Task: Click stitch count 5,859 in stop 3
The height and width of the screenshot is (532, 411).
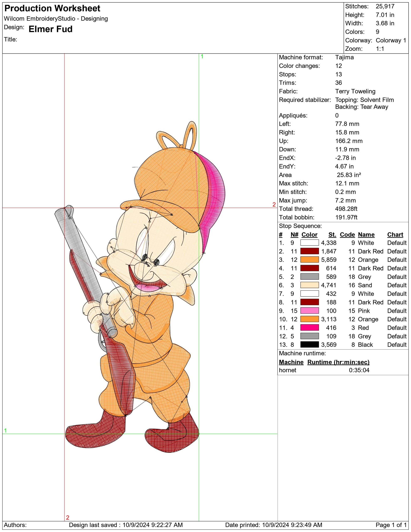Action: [x=329, y=260]
